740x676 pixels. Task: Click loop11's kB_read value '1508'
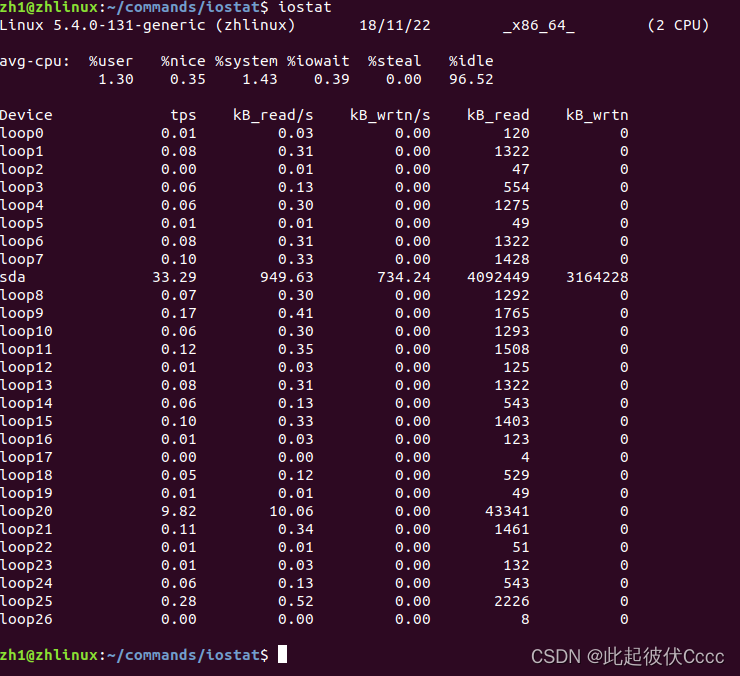(512, 349)
